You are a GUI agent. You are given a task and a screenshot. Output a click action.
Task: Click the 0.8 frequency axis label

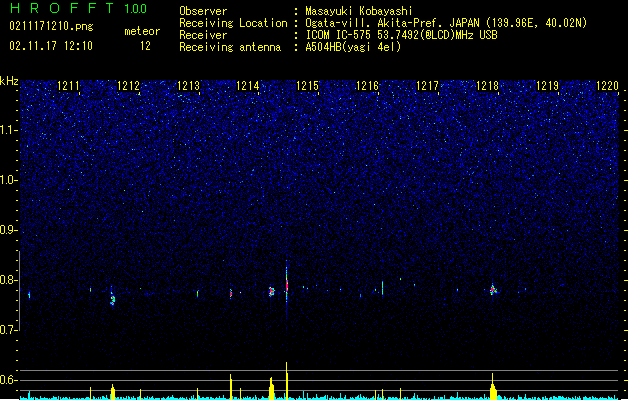(9, 280)
